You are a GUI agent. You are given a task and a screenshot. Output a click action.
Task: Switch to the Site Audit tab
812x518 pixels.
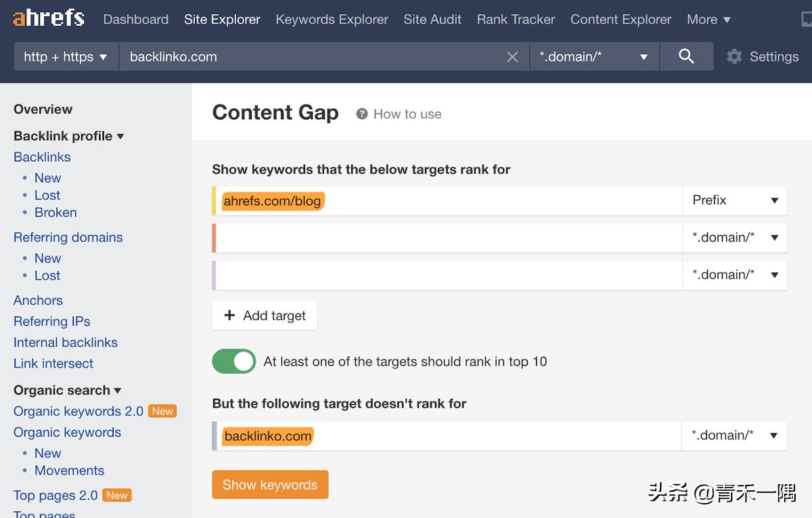tap(432, 20)
